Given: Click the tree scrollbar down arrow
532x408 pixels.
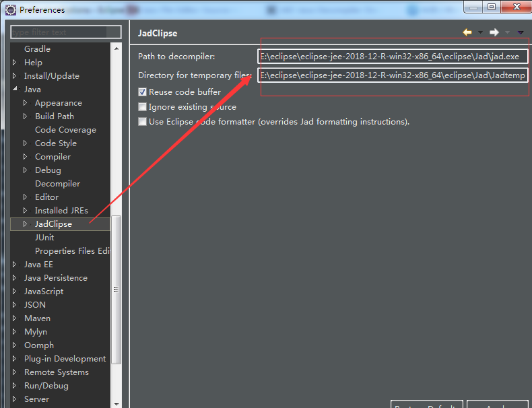Looking at the screenshot, I should pos(117,404).
